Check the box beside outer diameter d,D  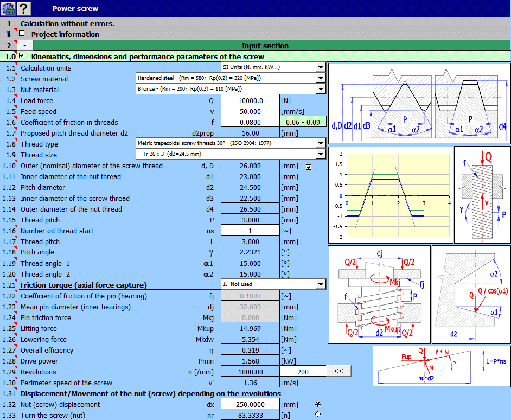coord(309,166)
